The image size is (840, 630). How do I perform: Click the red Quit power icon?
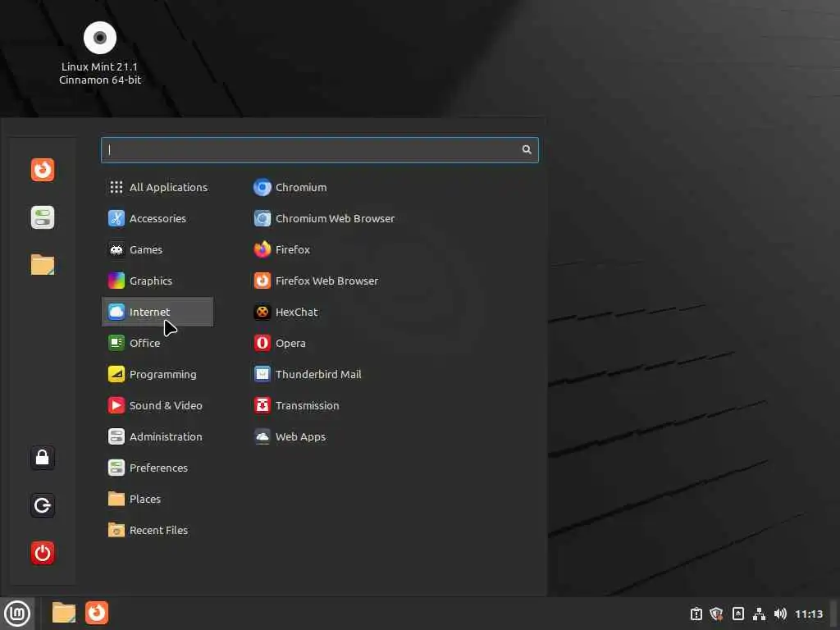(43, 553)
